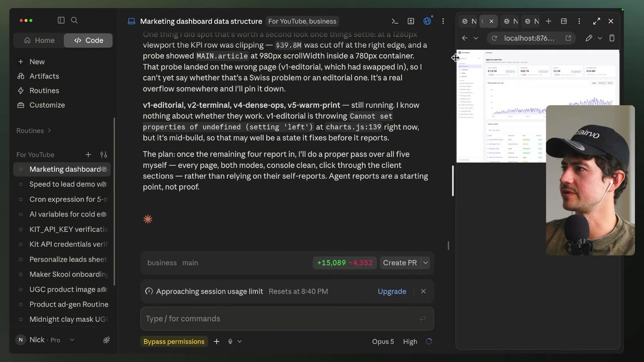Open filter settings for For YouTube group
Image resolution: width=644 pixels, height=362 pixels.
[x=104, y=155]
